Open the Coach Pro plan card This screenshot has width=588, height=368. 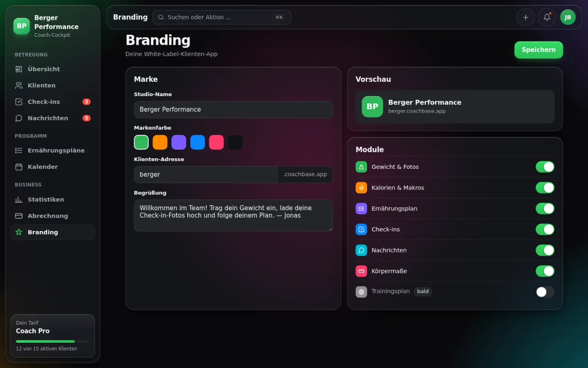tap(52, 336)
